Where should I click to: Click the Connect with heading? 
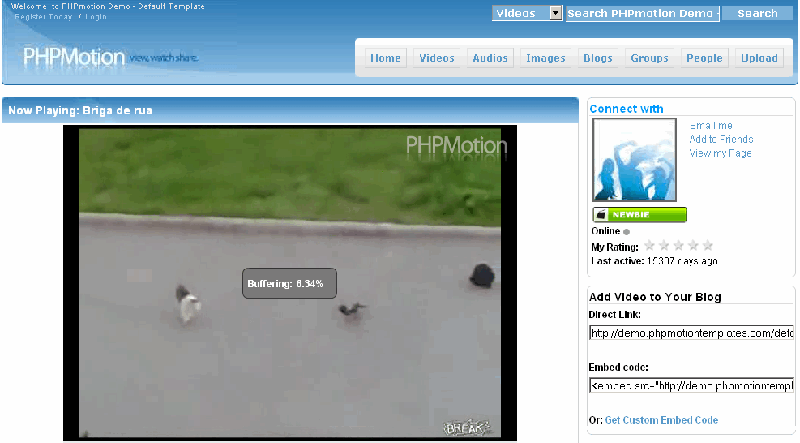pos(626,109)
